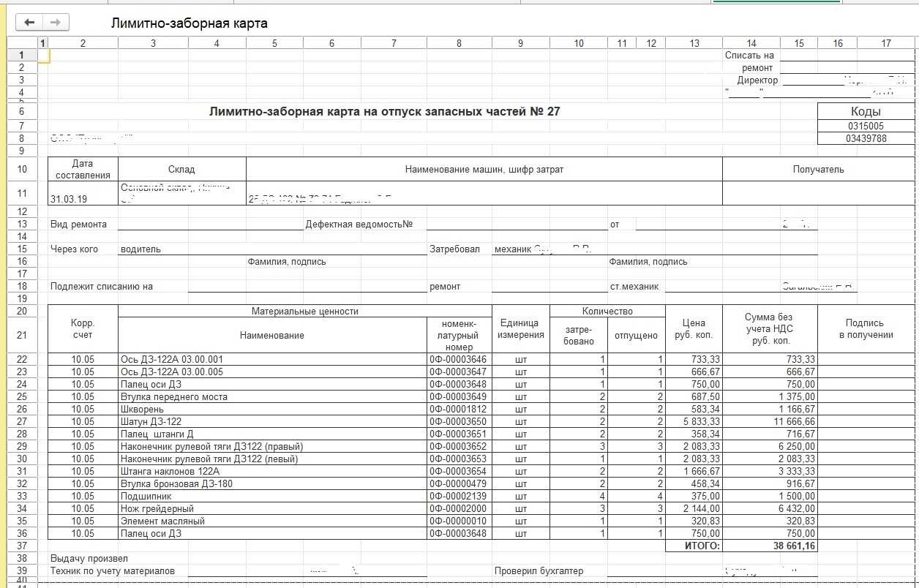Click 'Техник по учету материалов' label
919x588 pixels.
point(112,570)
